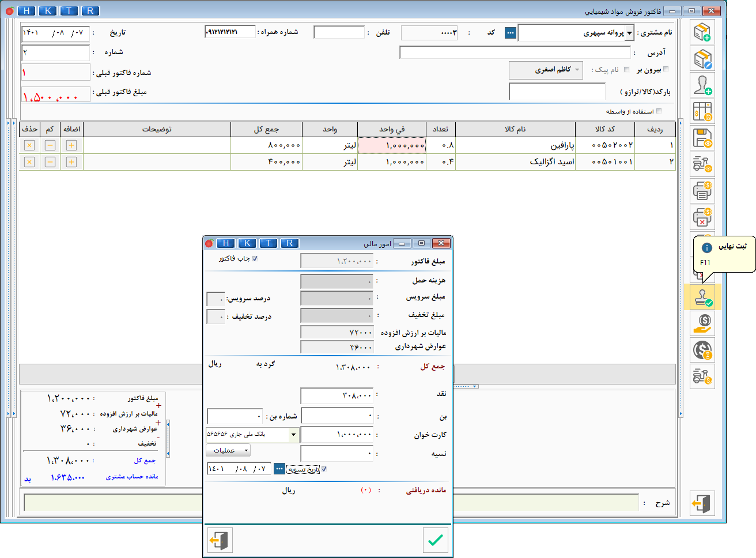
Task: Click the browse button beside the کد field
Action: (x=510, y=33)
